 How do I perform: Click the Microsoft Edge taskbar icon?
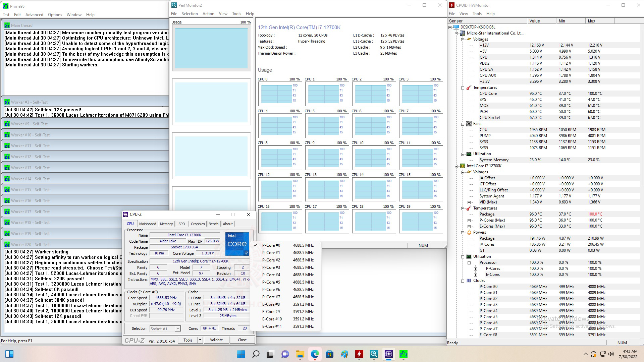click(x=315, y=354)
